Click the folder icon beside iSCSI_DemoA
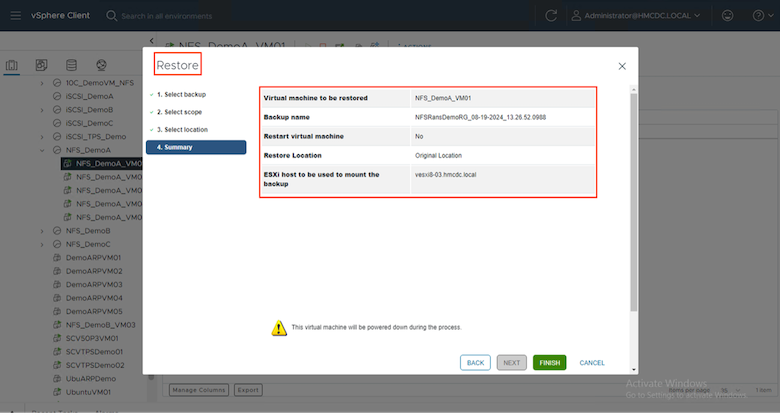The image size is (780, 415). [x=57, y=97]
